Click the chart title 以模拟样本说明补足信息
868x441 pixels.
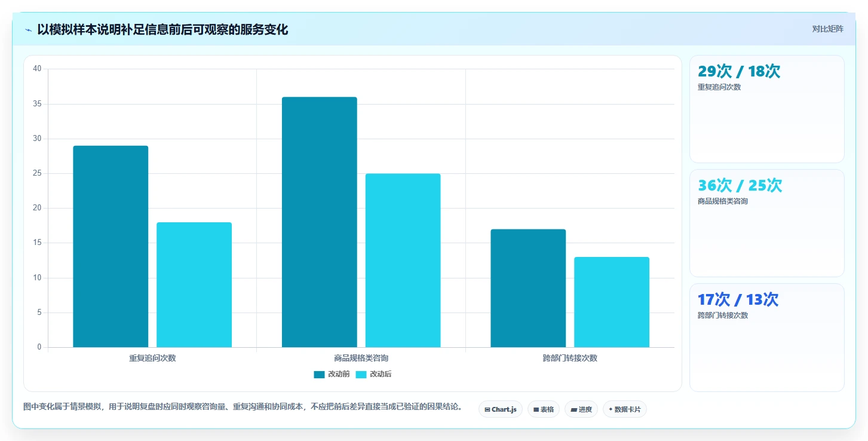coord(162,30)
